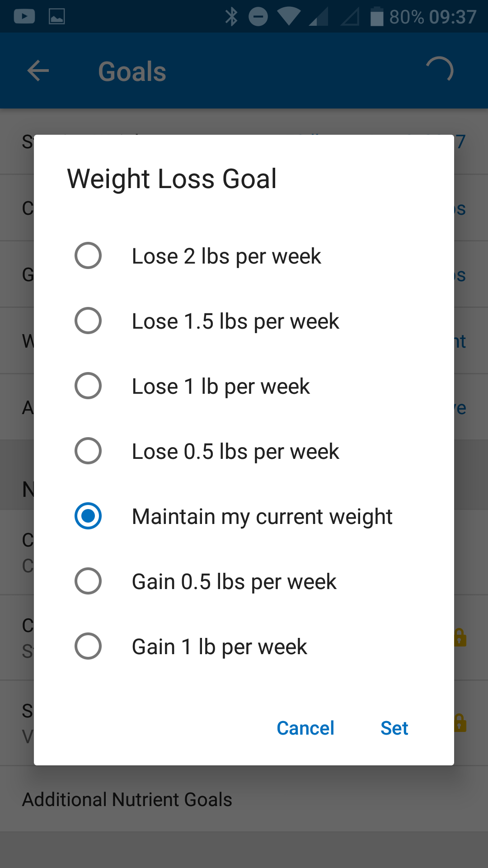Tap the do-not-disturb icon in status bar
This screenshot has height=868, width=488.
[x=258, y=17]
